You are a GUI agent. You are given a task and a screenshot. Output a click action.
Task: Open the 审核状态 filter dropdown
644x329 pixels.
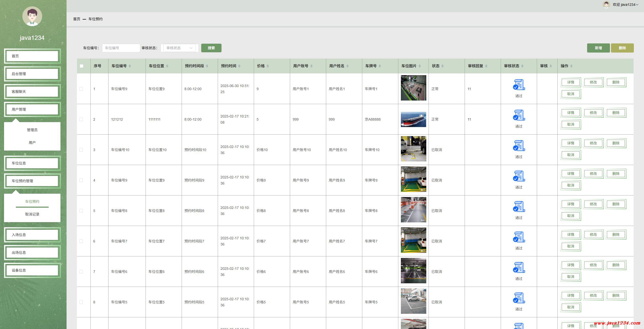179,48
